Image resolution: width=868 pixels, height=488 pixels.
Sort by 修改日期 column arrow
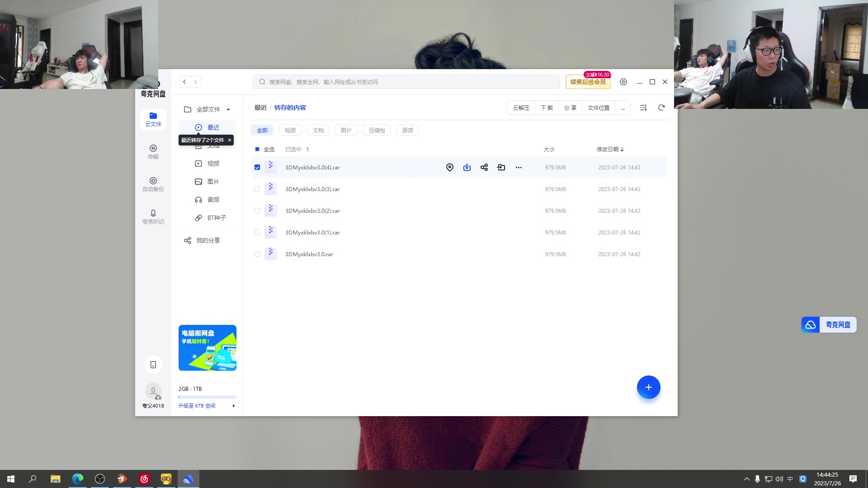(622, 149)
